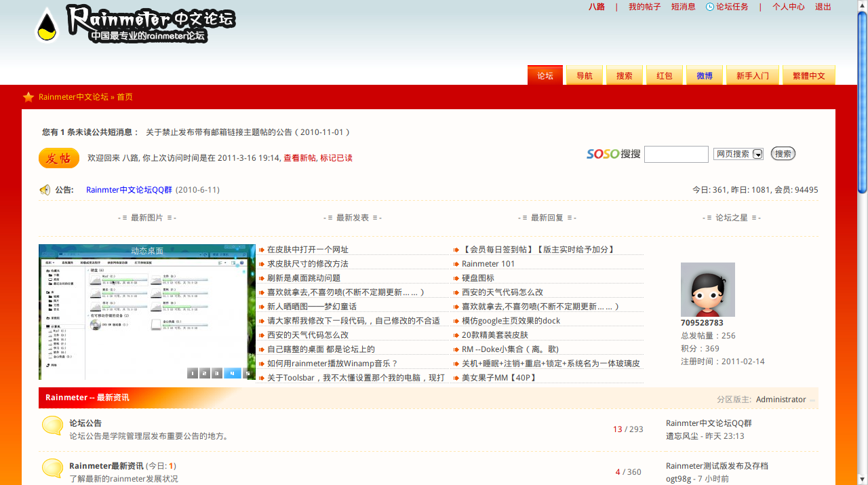
Task: Switch slideshow to image 4
Action: click(232, 373)
